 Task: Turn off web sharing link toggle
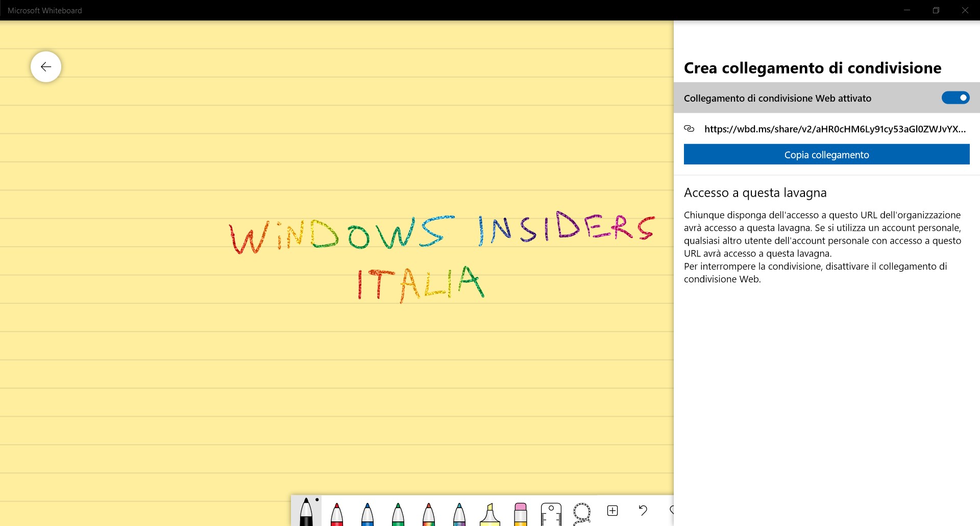pos(955,98)
